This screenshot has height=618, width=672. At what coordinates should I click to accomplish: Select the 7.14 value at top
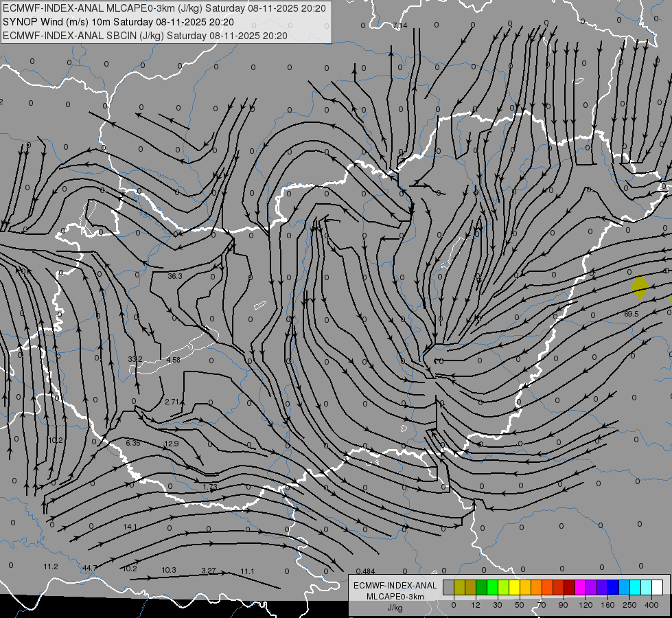click(400, 25)
